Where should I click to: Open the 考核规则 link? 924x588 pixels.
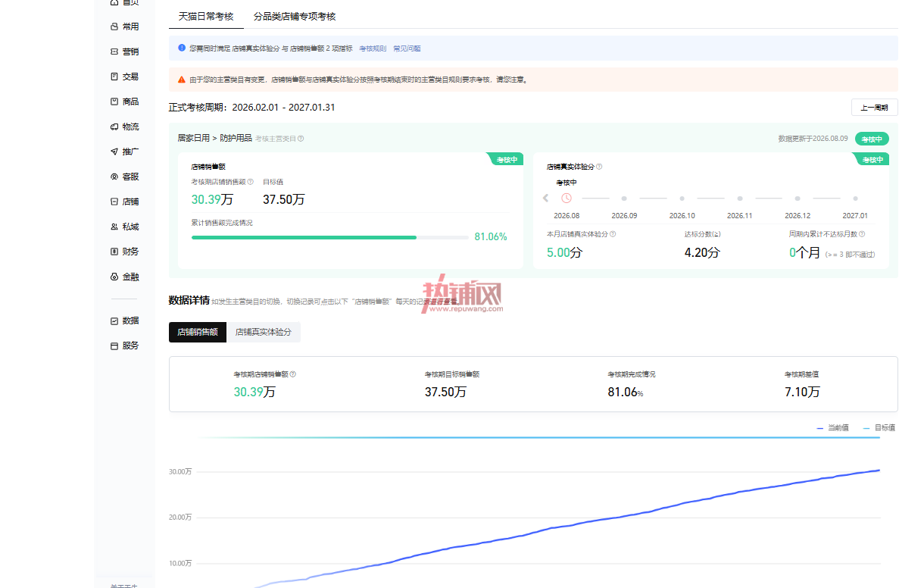[x=373, y=48]
